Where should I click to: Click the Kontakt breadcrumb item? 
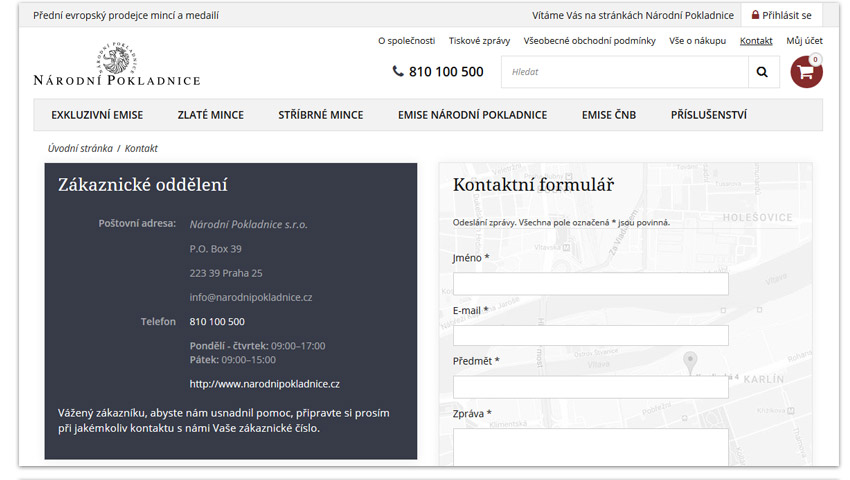[x=141, y=148]
